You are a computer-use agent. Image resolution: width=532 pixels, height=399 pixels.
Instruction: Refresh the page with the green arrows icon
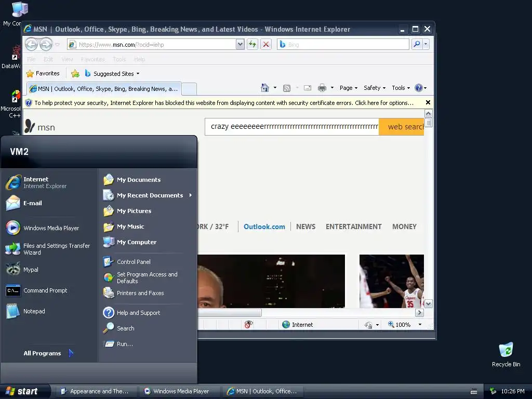(x=252, y=44)
